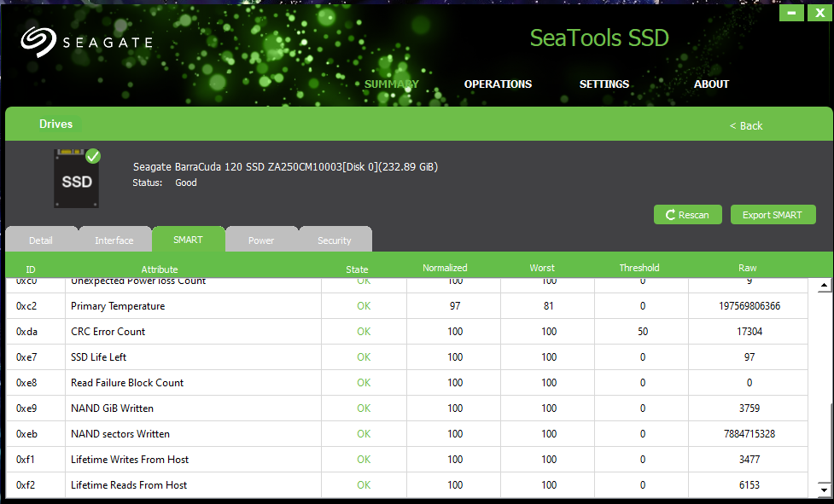The width and height of the screenshot is (834, 504).
Task: Open the SETTINGS section
Action: (x=604, y=84)
